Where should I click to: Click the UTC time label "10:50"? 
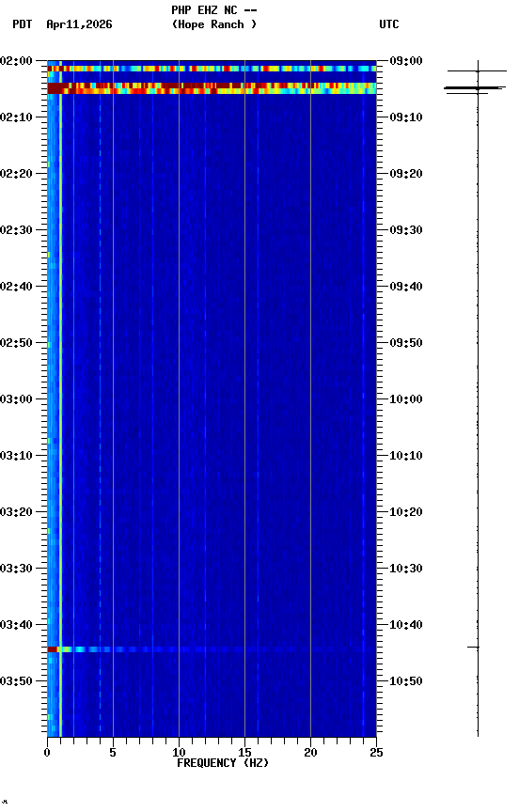(x=406, y=681)
